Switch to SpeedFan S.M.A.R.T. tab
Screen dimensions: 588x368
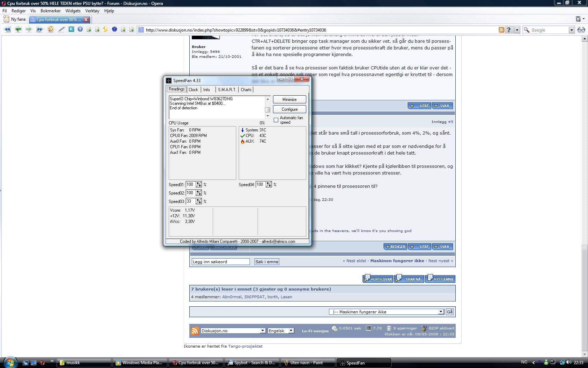point(227,90)
